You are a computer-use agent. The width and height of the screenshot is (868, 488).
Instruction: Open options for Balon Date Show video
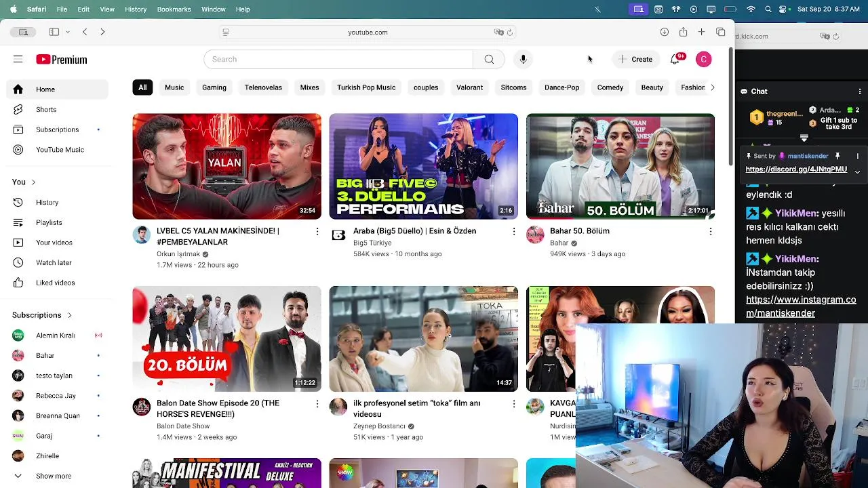[317, 404]
